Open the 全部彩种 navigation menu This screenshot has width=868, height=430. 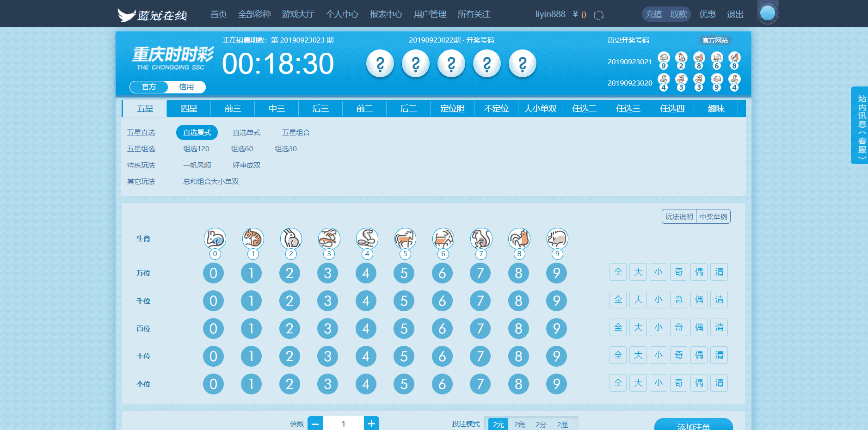pyautogui.click(x=254, y=14)
